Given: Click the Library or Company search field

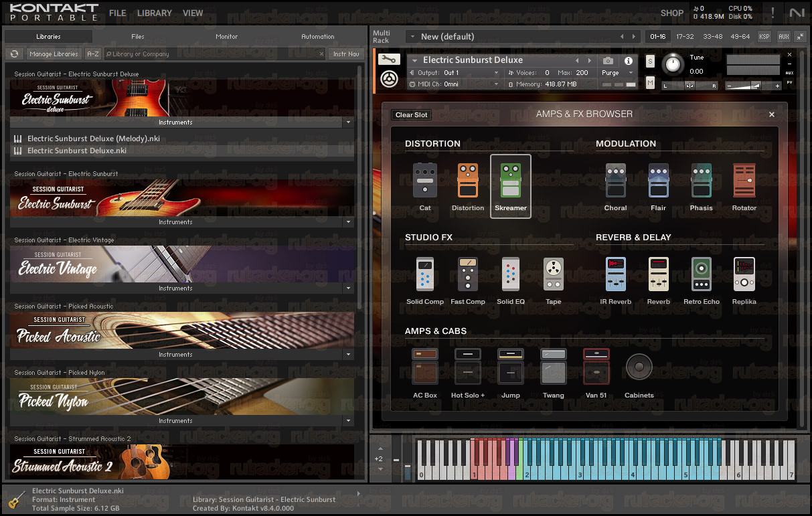Looking at the screenshot, I should (214, 54).
